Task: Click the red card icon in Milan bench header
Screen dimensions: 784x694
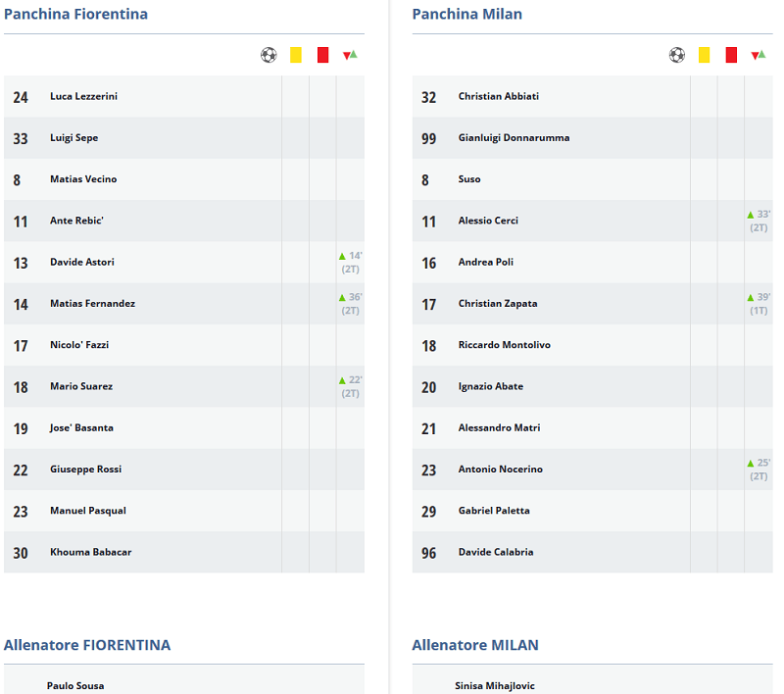Action: (731, 55)
